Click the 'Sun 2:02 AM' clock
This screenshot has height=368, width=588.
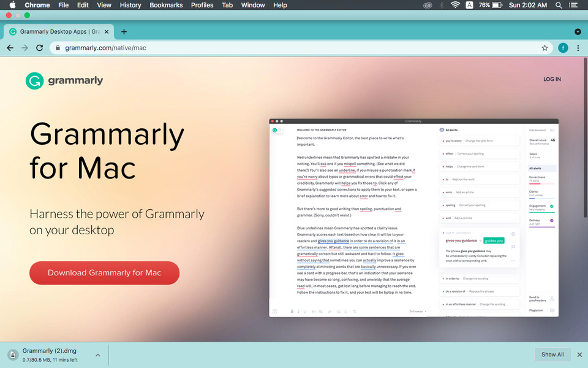click(x=527, y=5)
